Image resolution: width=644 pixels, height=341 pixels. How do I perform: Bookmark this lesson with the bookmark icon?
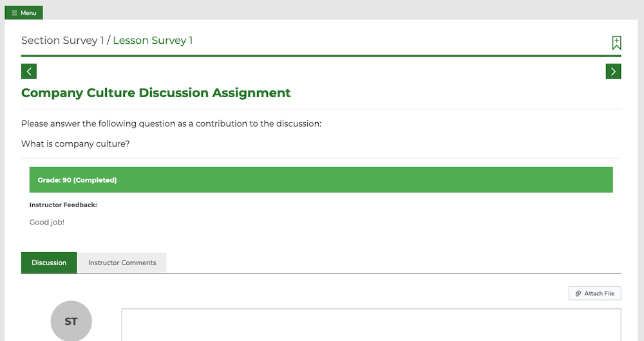tap(616, 42)
